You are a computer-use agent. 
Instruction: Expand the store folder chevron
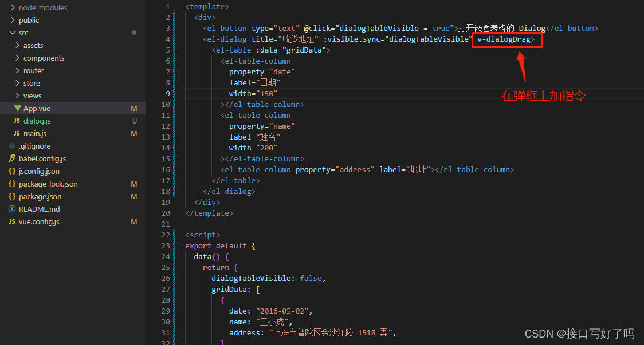(17, 84)
